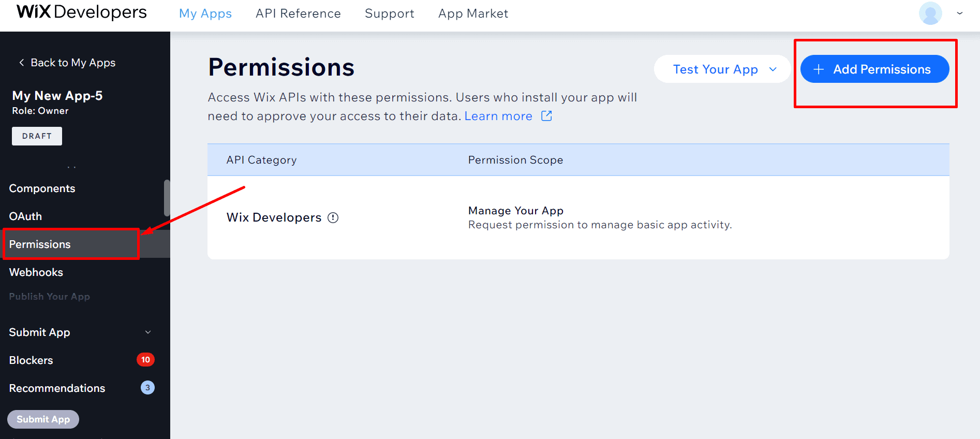Click the Wix Developers logo
Screen dimensions: 980x439
click(x=82, y=12)
